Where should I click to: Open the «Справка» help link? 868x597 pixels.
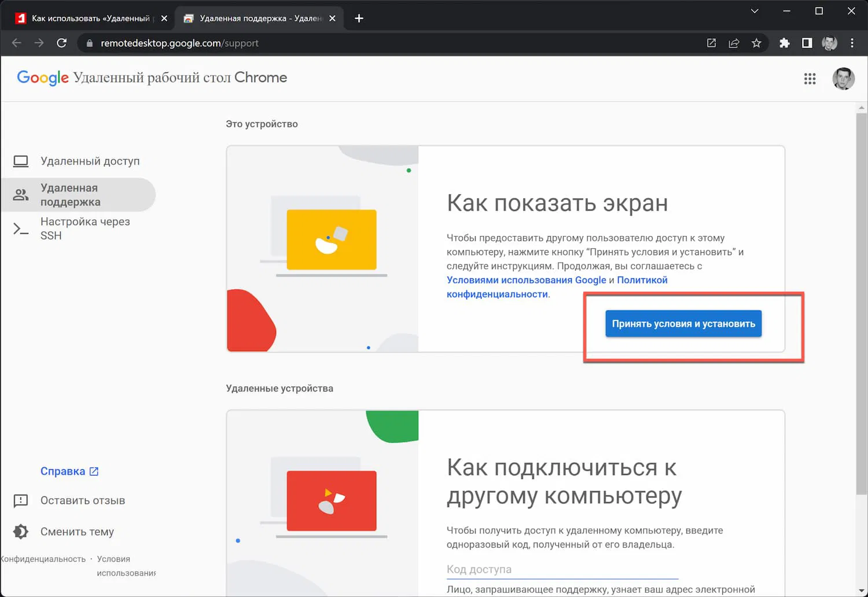point(69,471)
